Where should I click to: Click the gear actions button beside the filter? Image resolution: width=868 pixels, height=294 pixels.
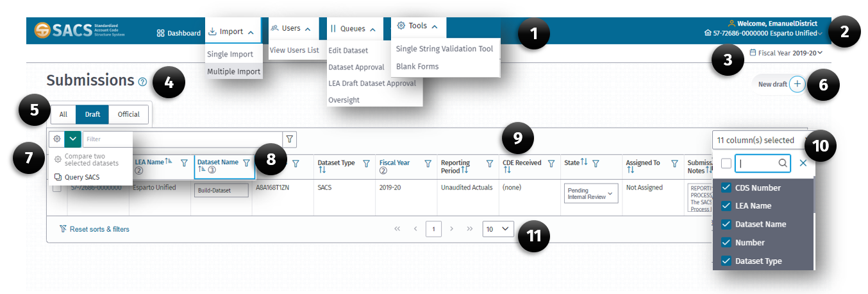pyautogui.click(x=57, y=139)
